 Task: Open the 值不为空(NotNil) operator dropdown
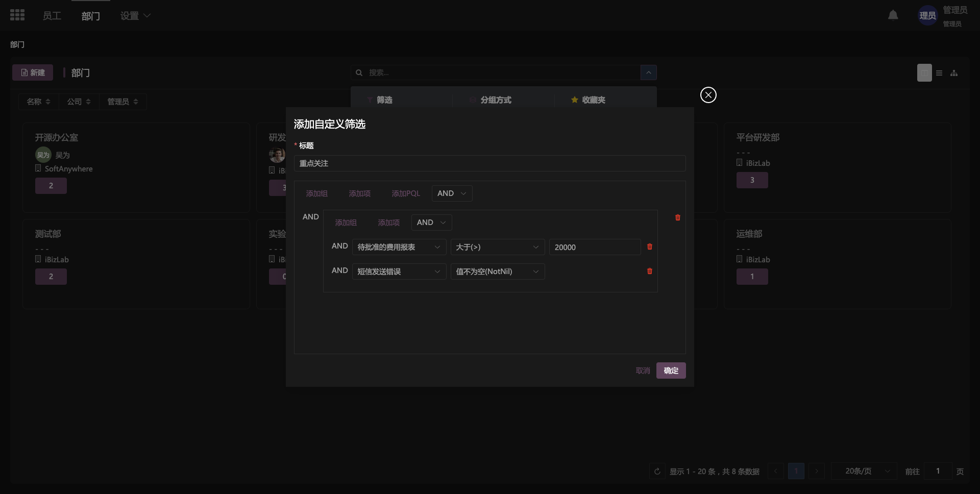click(497, 271)
